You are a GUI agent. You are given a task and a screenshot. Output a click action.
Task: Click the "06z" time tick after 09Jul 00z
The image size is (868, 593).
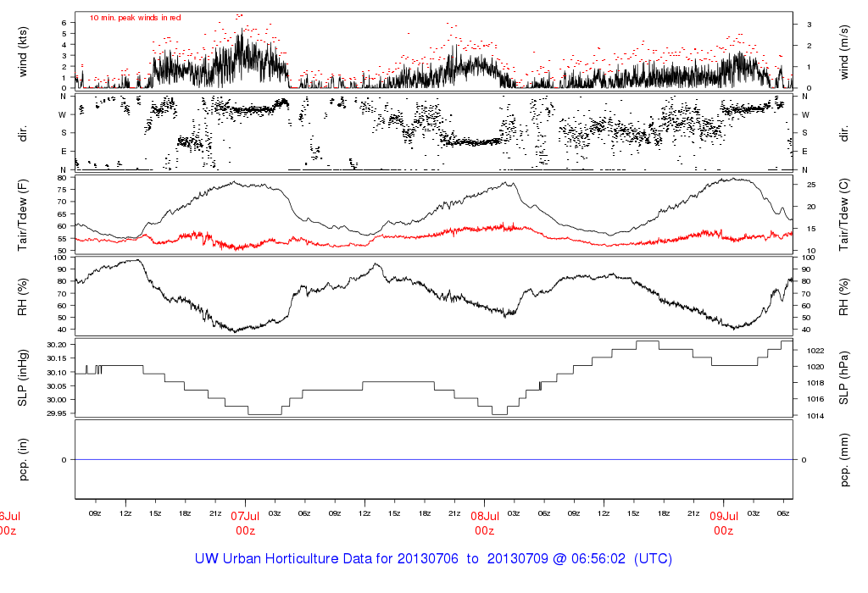(x=782, y=514)
